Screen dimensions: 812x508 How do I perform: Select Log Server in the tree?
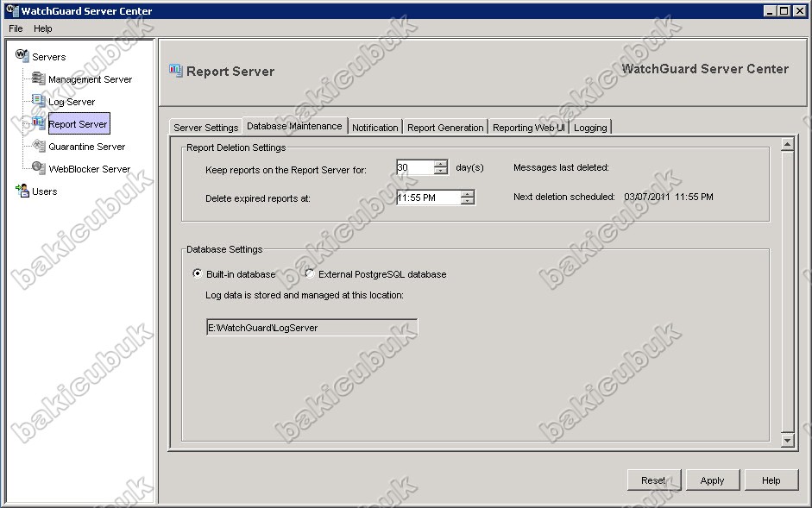(72, 102)
